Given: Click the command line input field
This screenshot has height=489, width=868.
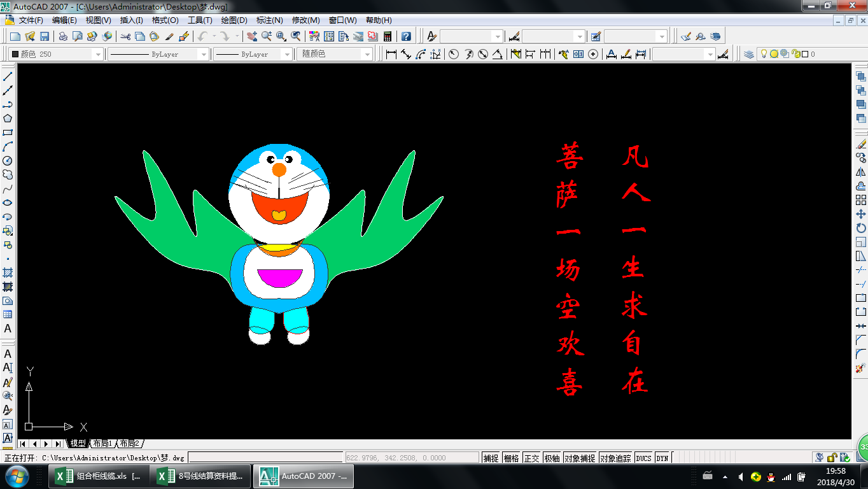Looking at the screenshot, I should 266,458.
